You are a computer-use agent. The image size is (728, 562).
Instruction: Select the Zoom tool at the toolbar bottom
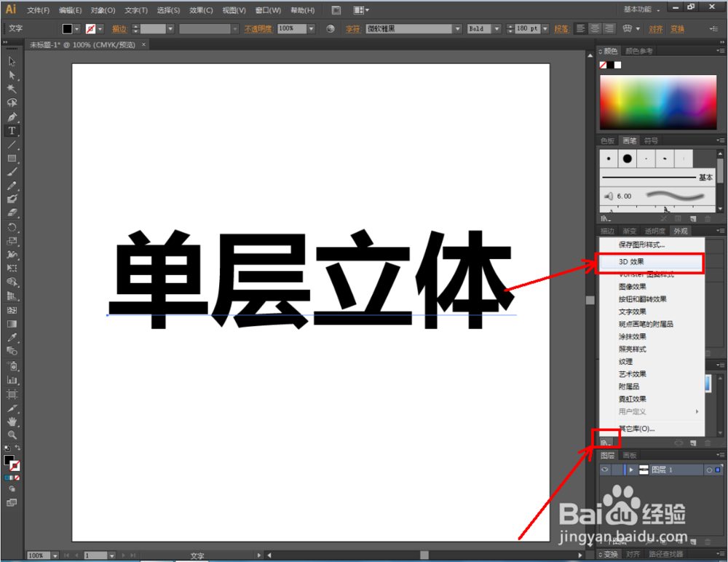click(x=12, y=435)
